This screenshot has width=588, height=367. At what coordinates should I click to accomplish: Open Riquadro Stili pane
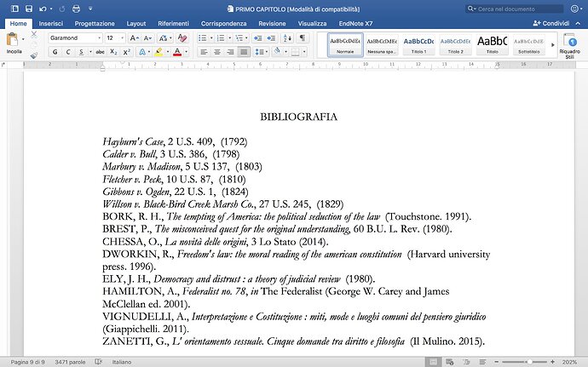(x=569, y=46)
